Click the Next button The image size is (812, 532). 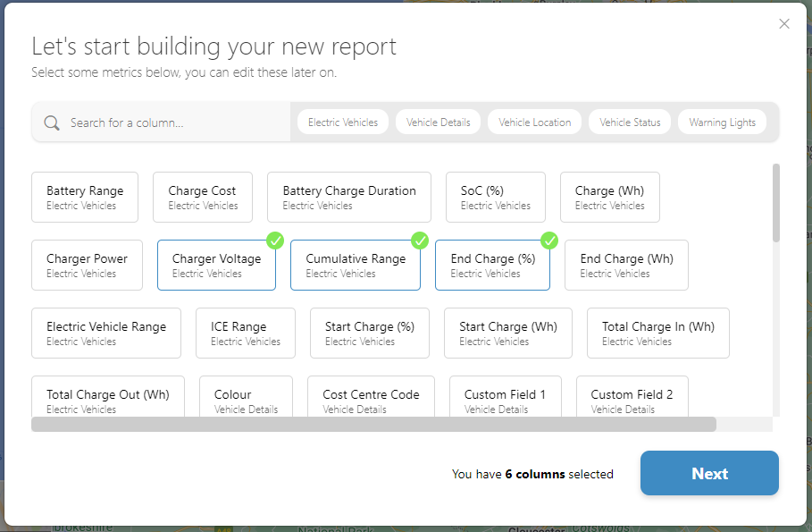click(709, 473)
